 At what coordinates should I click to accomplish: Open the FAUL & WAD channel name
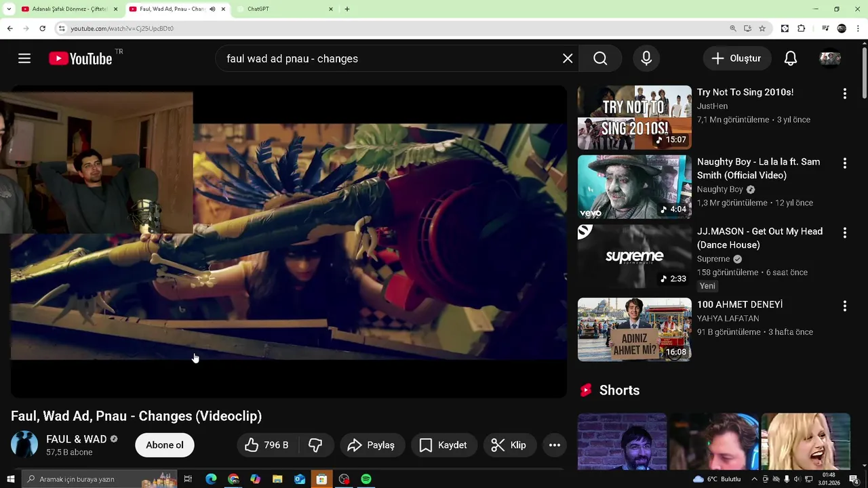tap(76, 439)
